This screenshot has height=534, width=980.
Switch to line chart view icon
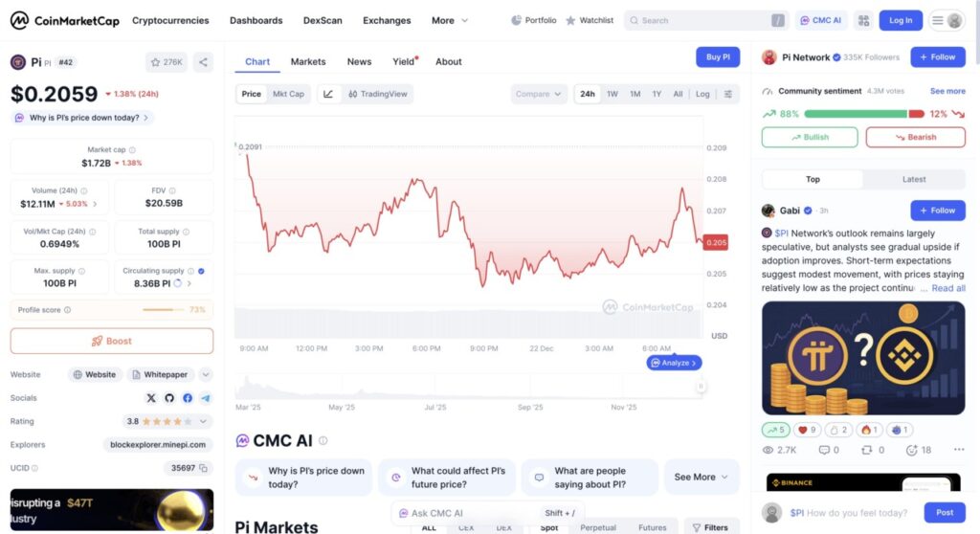click(x=328, y=94)
